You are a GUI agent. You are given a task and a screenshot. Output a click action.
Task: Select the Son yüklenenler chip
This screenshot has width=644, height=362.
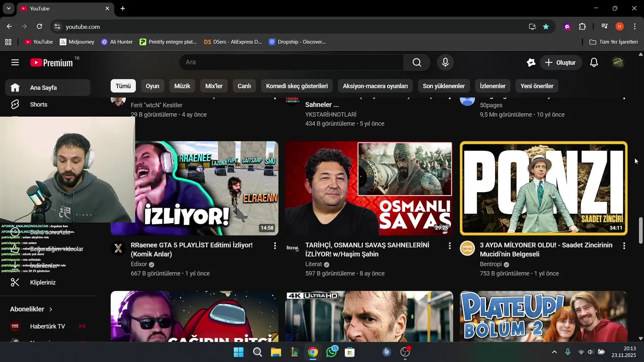pos(444,86)
